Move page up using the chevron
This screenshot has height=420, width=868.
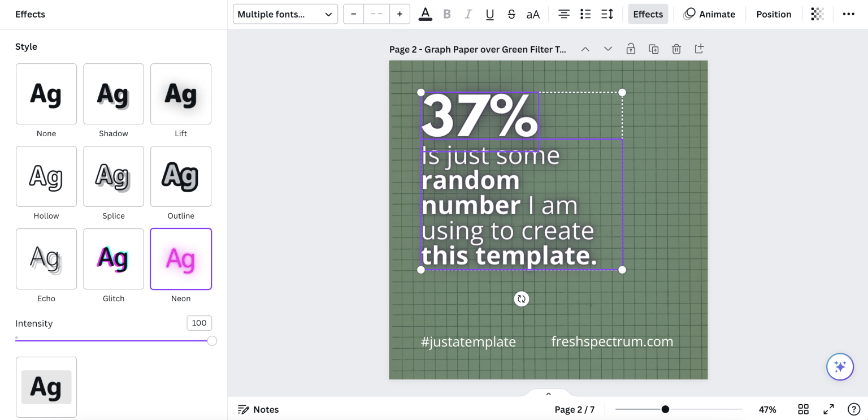(x=585, y=49)
